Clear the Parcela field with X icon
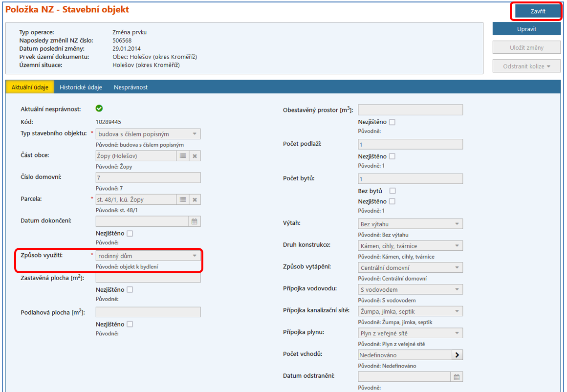567x392 pixels. pos(195,199)
